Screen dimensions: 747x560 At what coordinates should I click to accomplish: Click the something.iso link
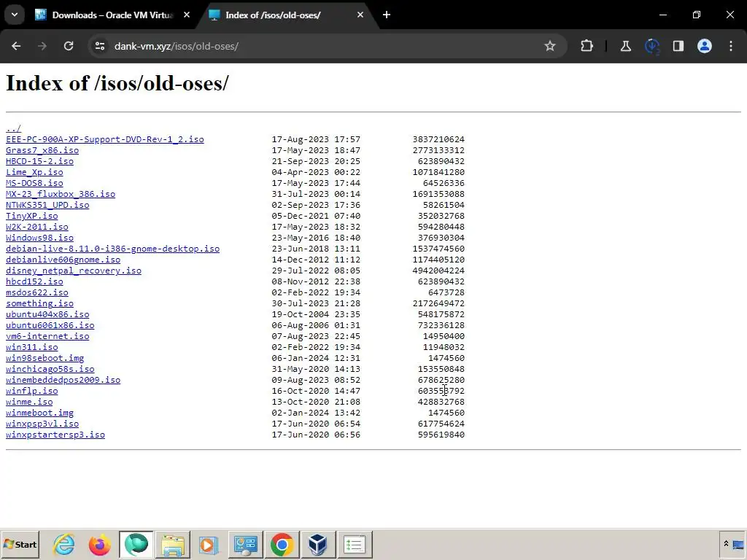[39, 304]
